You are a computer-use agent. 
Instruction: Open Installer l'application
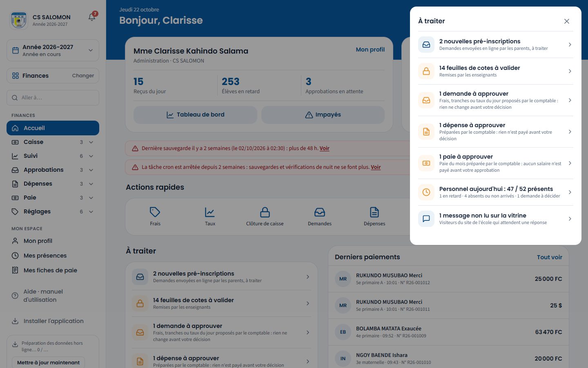click(x=53, y=321)
